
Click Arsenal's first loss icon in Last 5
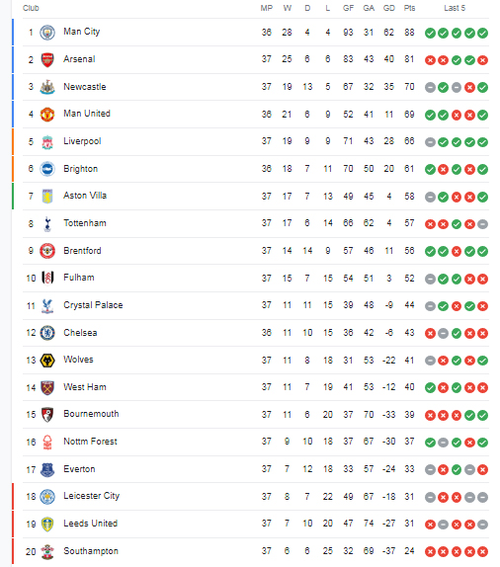[x=430, y=60]
